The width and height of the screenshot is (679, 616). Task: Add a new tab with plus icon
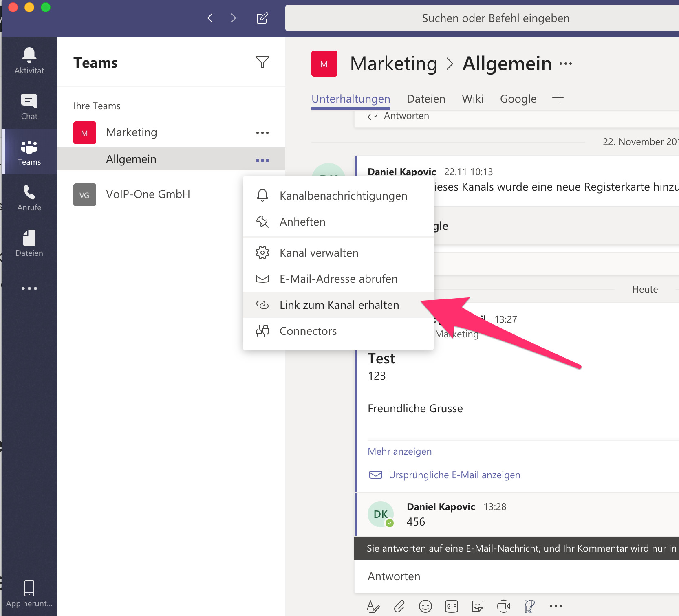pyautogui.click(x=558, y=98)
